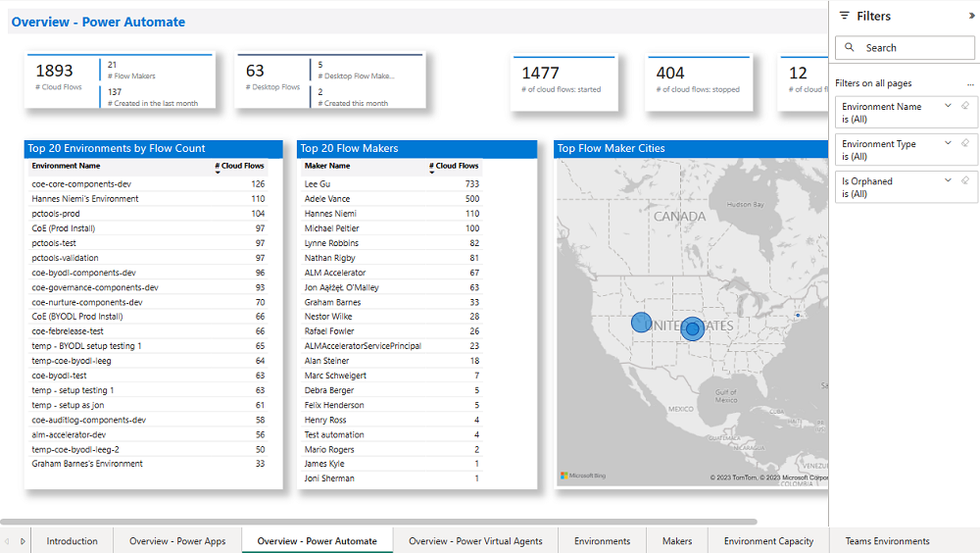Select the pctools-validation environment row

coord(148,258)
